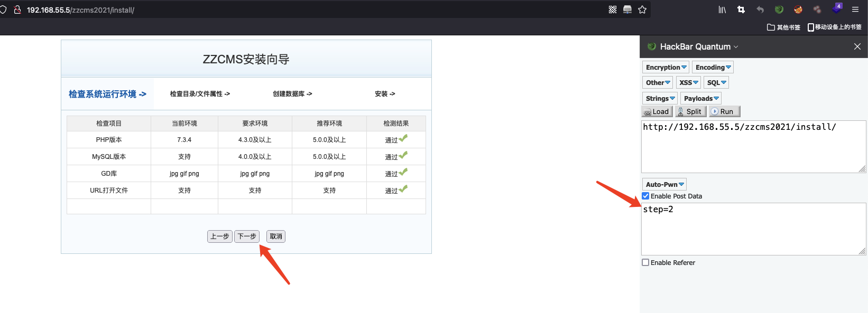Click the Load button in HackBar
The width and height of the screenshot is (868, 313).
pyautogui.click(x=657, y=111)
